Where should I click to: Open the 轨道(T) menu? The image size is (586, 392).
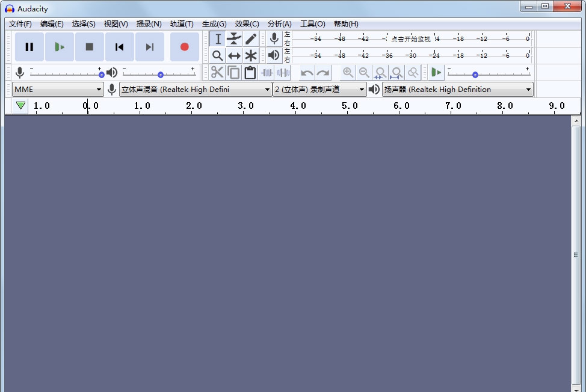coord(182,24)
